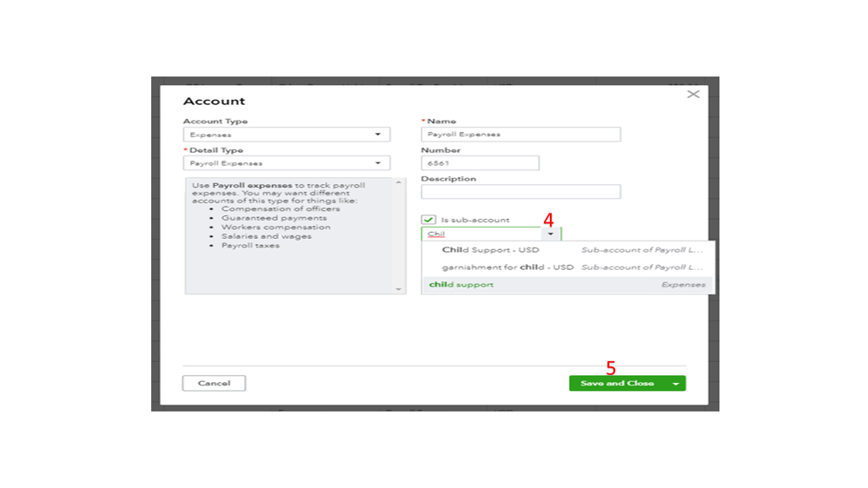Select garnishment for child - USD option
Viewport: 868px width, 488px height.
568,267
